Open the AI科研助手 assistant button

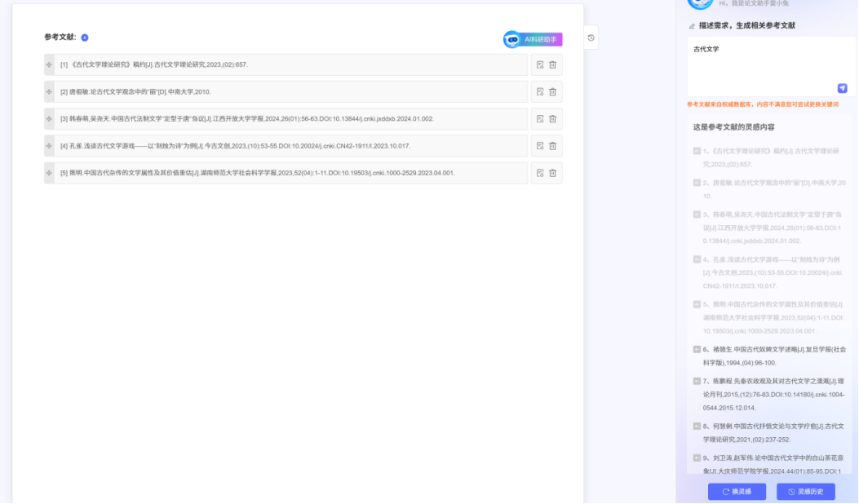click(533, 39)
